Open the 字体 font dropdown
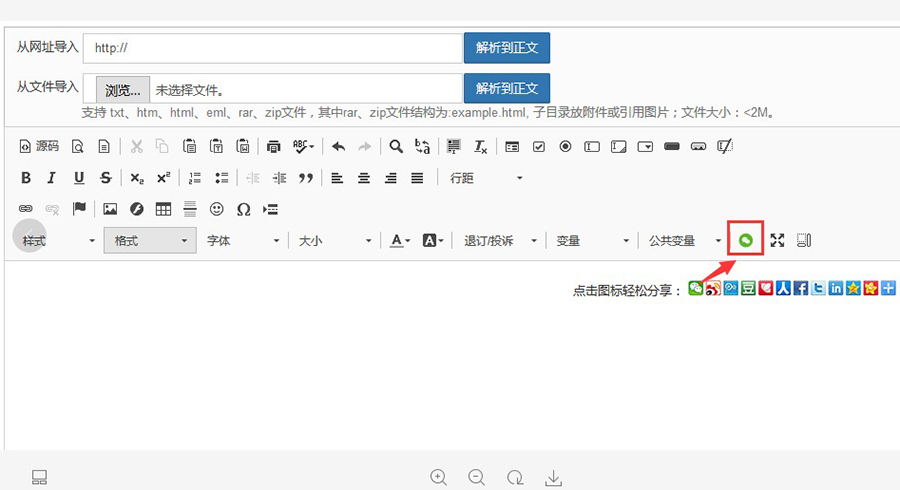Viewport: 900px width, 490px height. coord(240,240)
